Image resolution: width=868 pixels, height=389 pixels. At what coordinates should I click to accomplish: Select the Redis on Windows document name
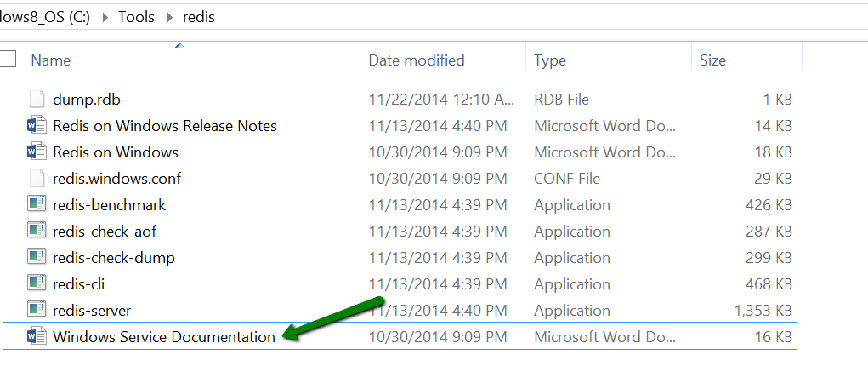click(x=116, y=152)
